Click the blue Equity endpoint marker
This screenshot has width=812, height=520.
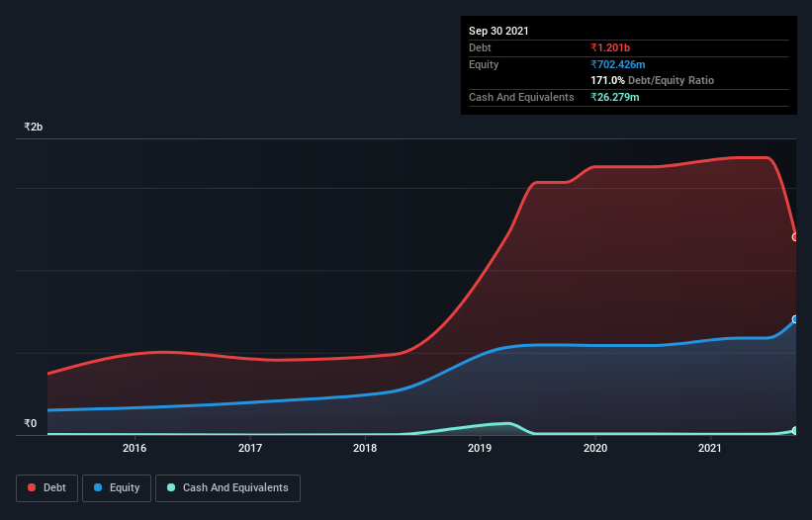(x=795, y=319)
